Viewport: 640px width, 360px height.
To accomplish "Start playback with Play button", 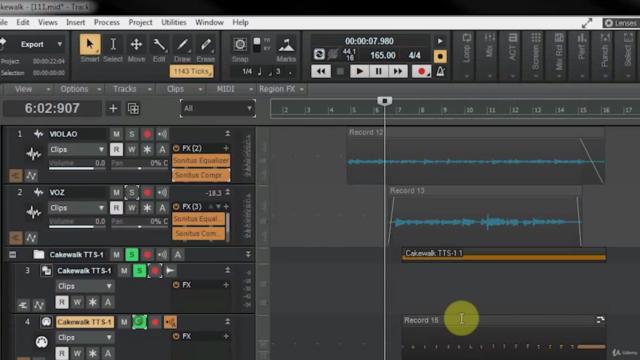I will [x=359, y=71].
